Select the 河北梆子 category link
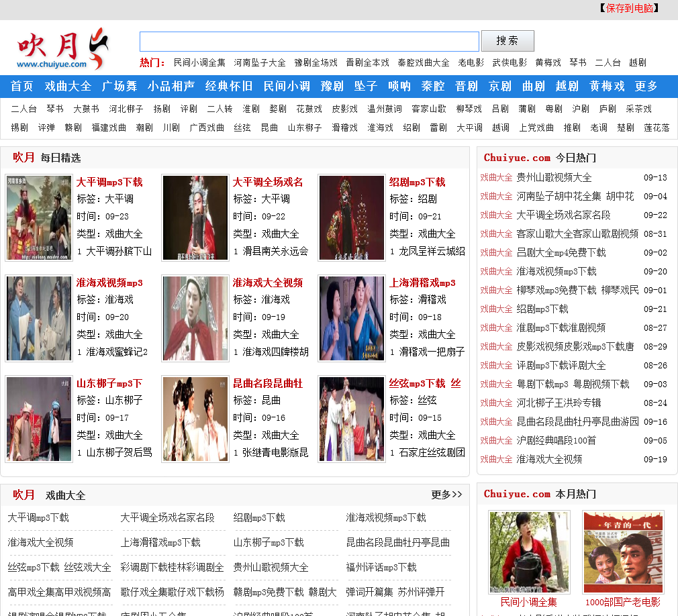This screenshot has width=678, height=616. coord(126,109)
